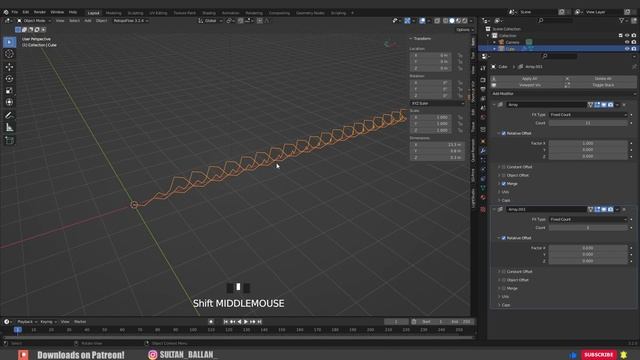Toggle Collection visibility eye icon
This screenshot has height=360, width=640.
pos(627,36)
